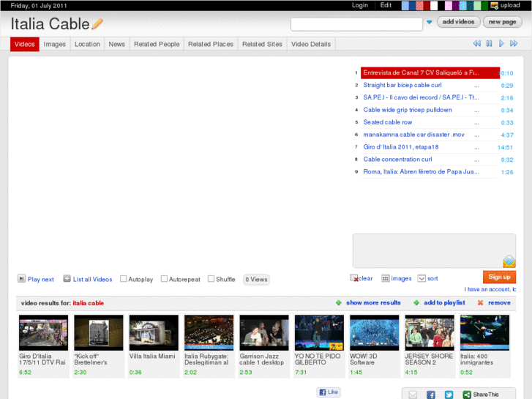Switch to Related Places tab
This screenshot has width=532, height=399.
point(211,44)
